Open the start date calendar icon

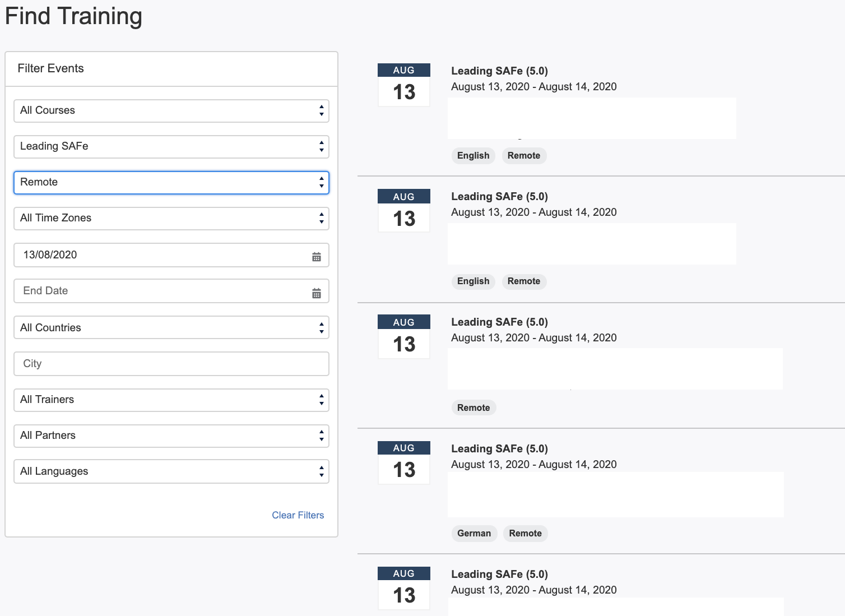[317, 257]
